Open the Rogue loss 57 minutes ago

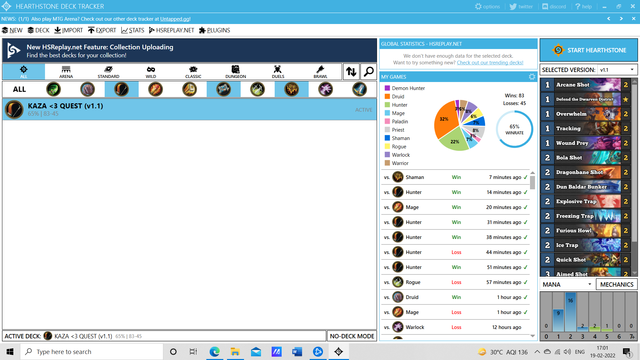coord(456,282)
